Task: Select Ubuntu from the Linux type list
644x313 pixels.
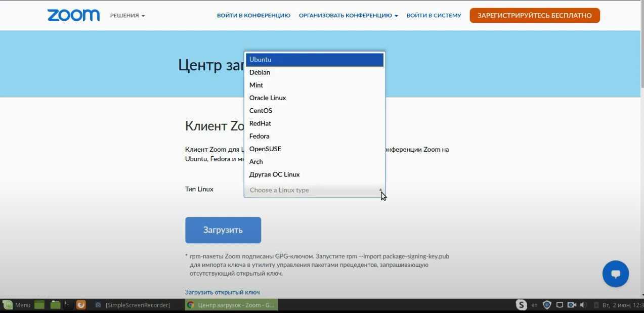Action: tap(314, 60)
